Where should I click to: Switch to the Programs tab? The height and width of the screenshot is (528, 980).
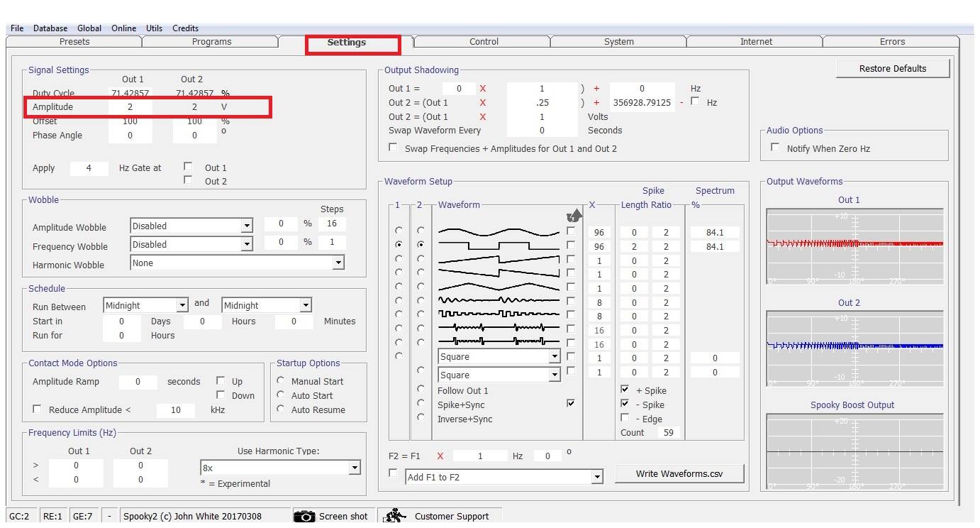(x=211, y=42)
